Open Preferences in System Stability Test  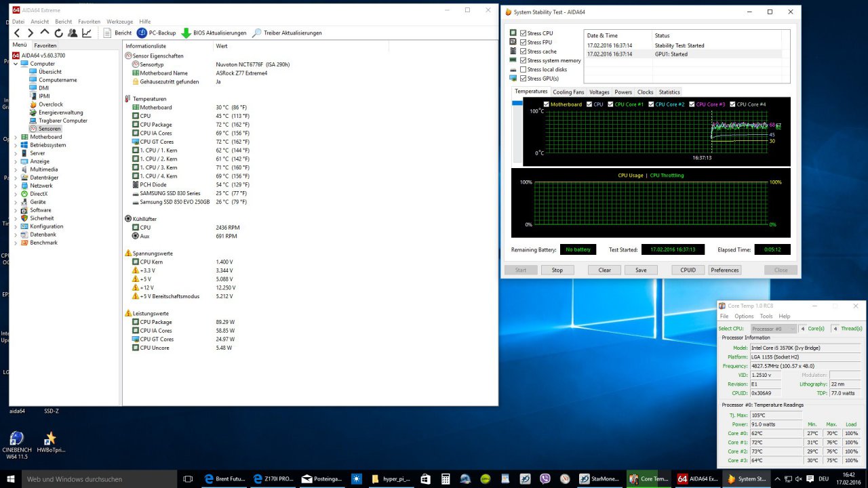point(725,270)
